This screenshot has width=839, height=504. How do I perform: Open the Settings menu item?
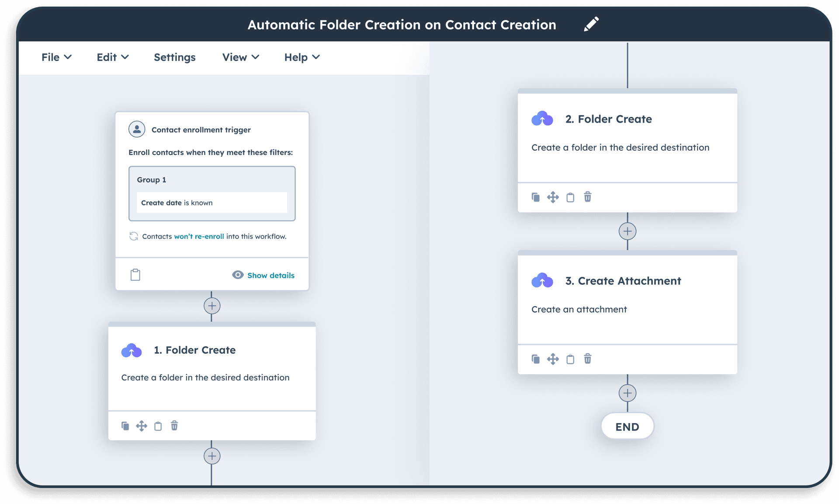pyautogui.click(x=175, y=57)
